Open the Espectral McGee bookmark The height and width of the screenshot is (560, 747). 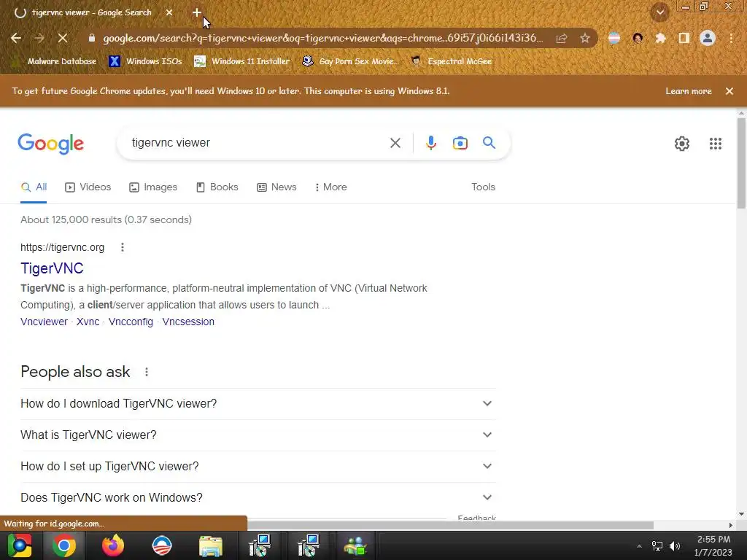(451, 61)
